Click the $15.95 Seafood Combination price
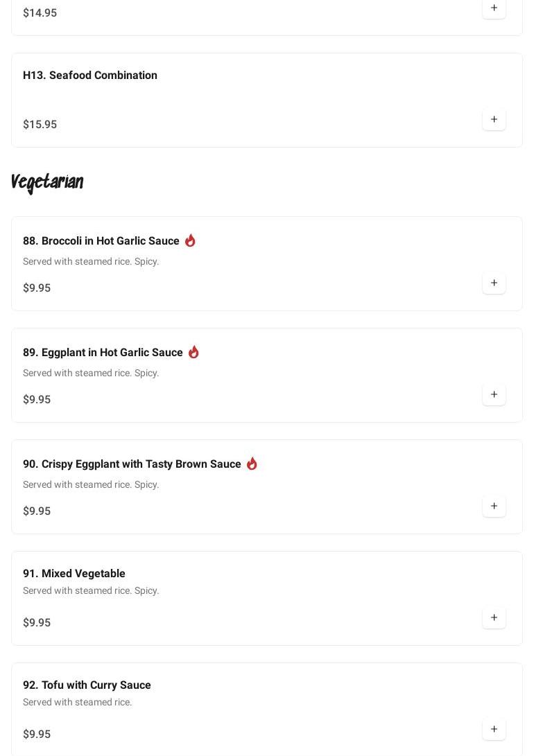 coord(40,125)
